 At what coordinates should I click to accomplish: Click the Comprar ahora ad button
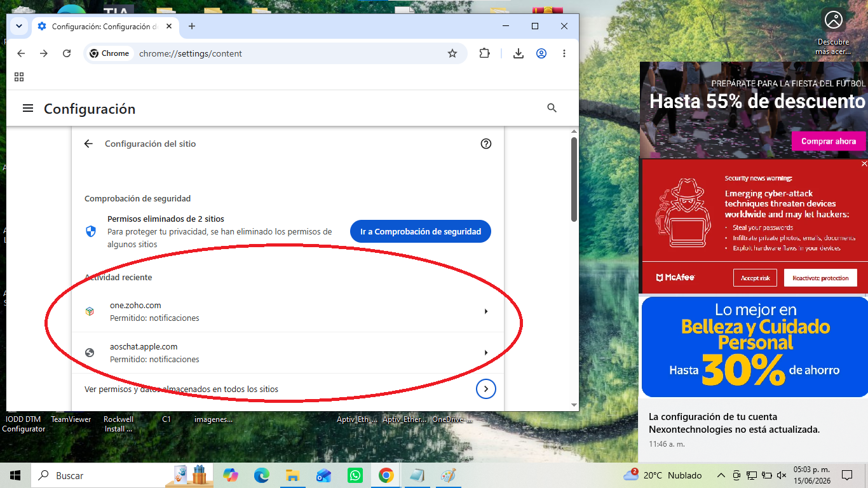(x=829, y=141)
